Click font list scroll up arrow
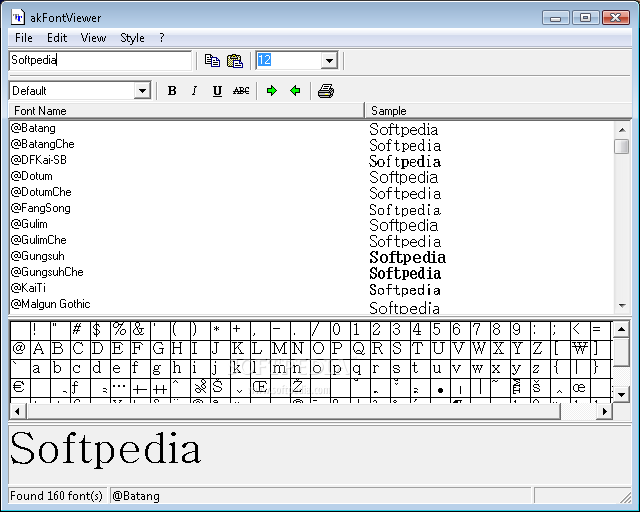This screenshot has width=640, height=512. point(622,130)
